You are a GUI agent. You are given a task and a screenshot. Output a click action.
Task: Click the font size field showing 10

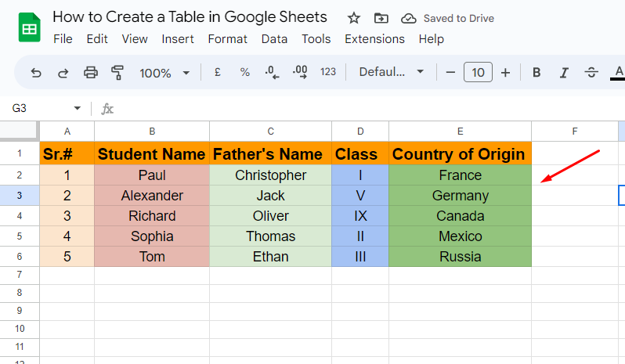click(x=478, y=72)
